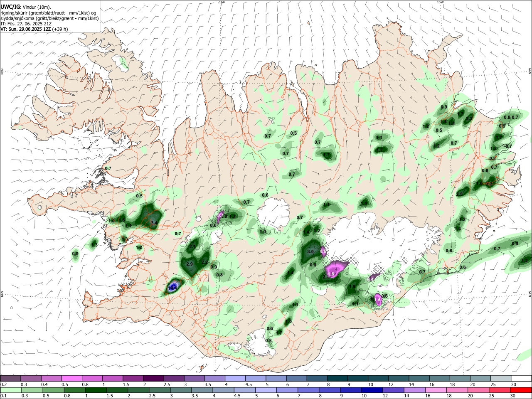Pick the lavender 14 mm rain swatch
Image resolution: width=532 pixels, height=399 pixels.
click(x=414, y=390)
